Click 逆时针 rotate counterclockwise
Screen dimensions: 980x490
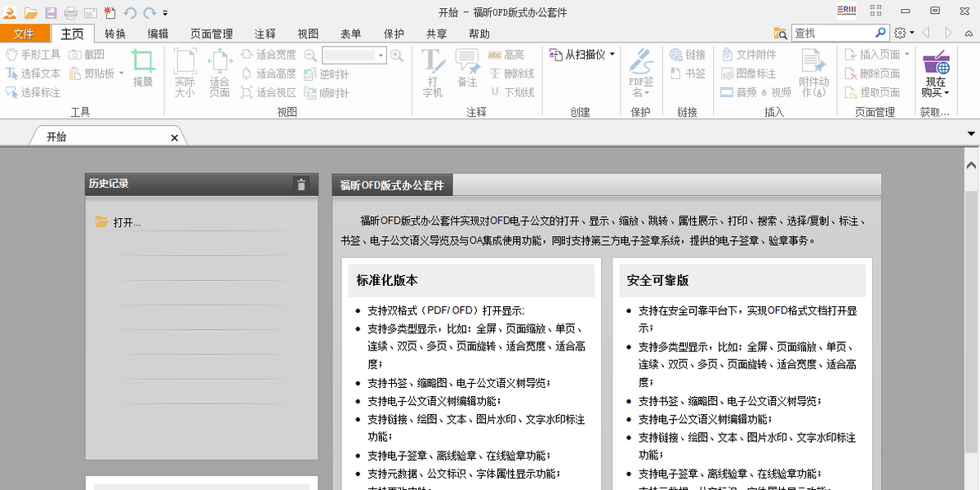[327, 74]
